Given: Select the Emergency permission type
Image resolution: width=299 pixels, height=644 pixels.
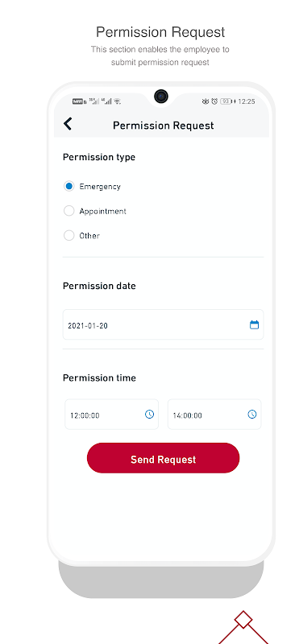Looking at the screenshot, I should tap(69, 186).
